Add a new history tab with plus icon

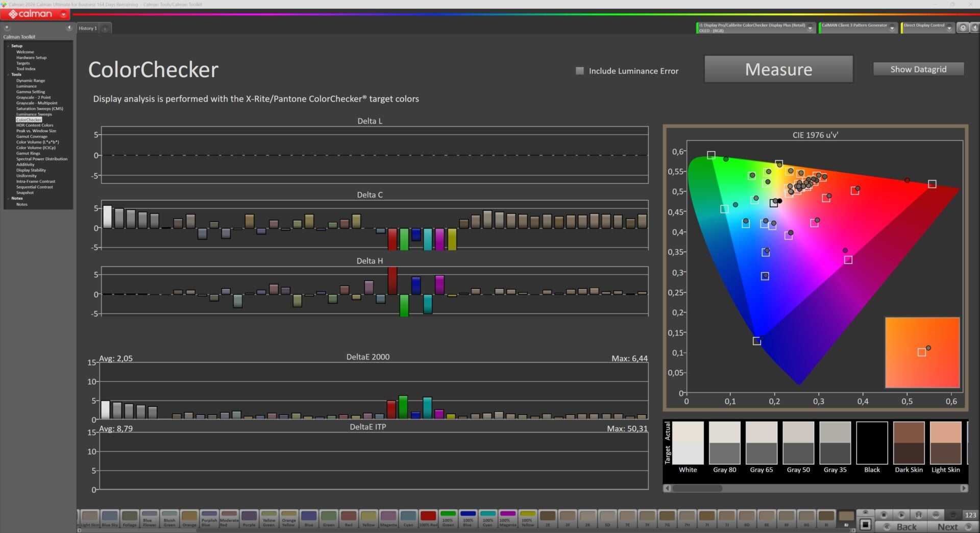click(x=105, y=29)
